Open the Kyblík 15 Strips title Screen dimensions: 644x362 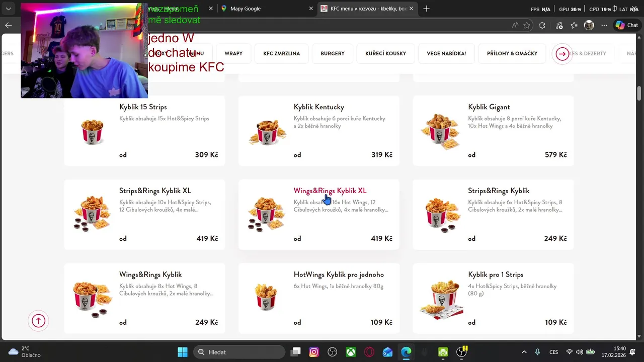tap(143, 107)
